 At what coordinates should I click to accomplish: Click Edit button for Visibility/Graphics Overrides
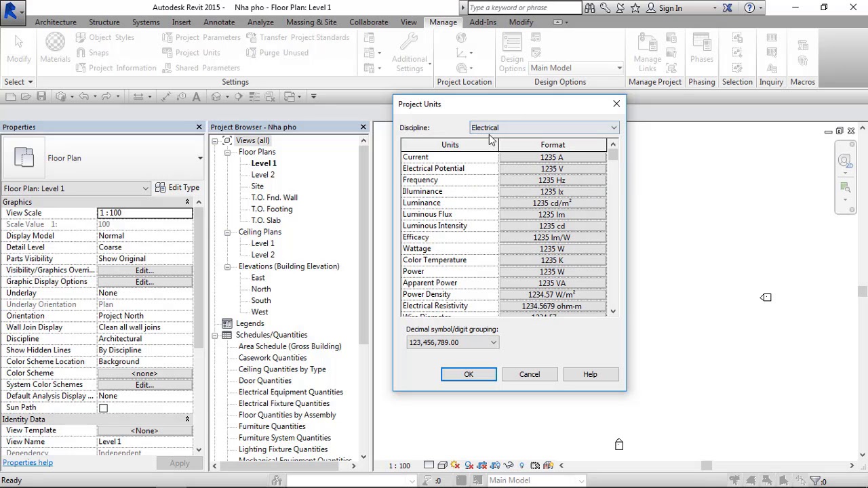click(x=145, y=270)
